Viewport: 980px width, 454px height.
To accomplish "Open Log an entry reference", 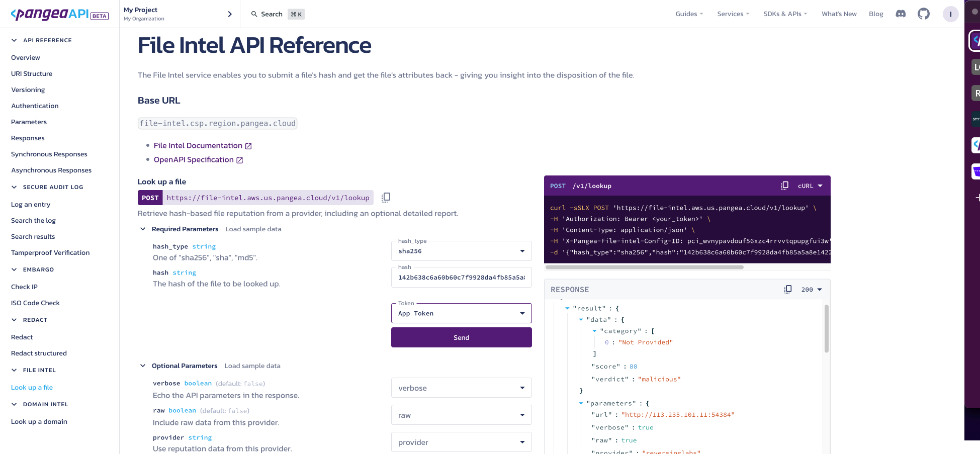I will coord(31,204).
